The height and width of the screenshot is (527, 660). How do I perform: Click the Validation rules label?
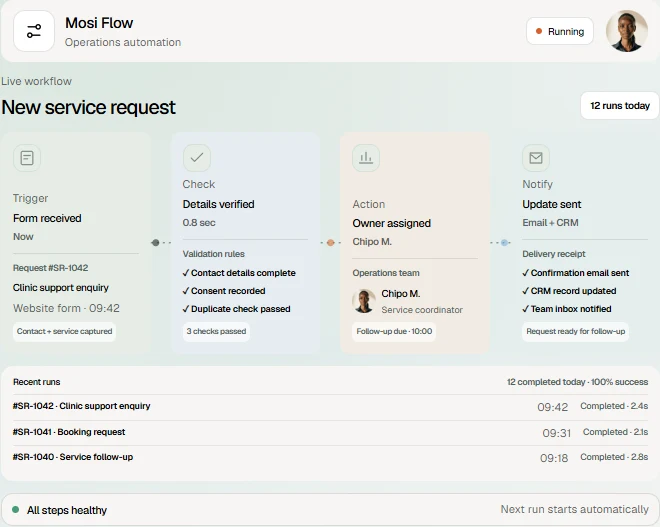tap(213, 254)
